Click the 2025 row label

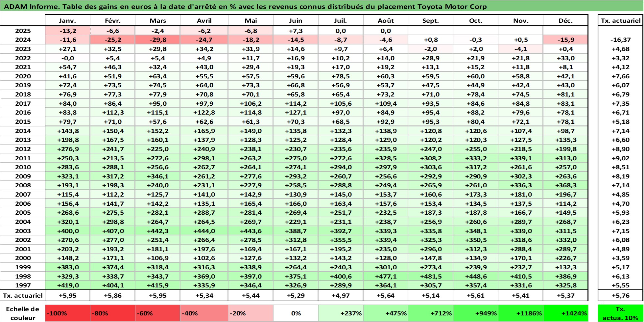pyautogui.click(x=23, y=31)
